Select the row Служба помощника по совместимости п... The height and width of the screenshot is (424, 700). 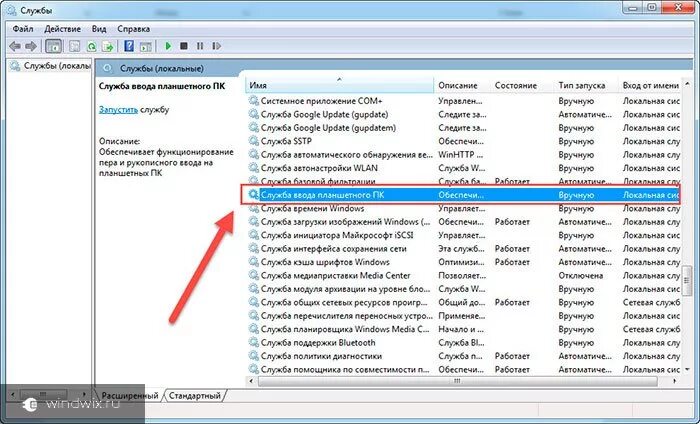click(463, 370)
